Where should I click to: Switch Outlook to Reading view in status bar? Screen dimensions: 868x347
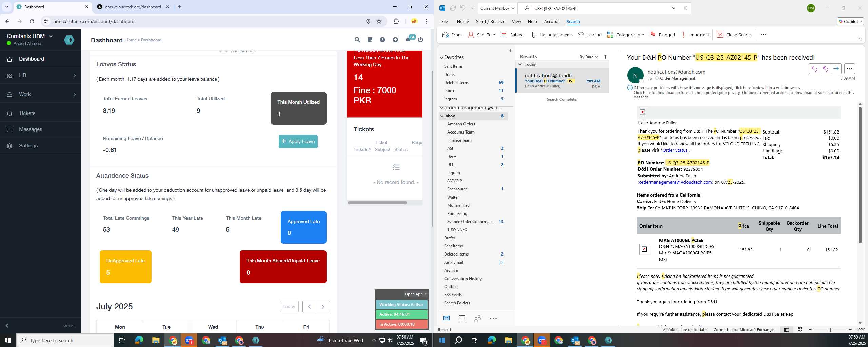pyautogui.click(x=800, y=330)
